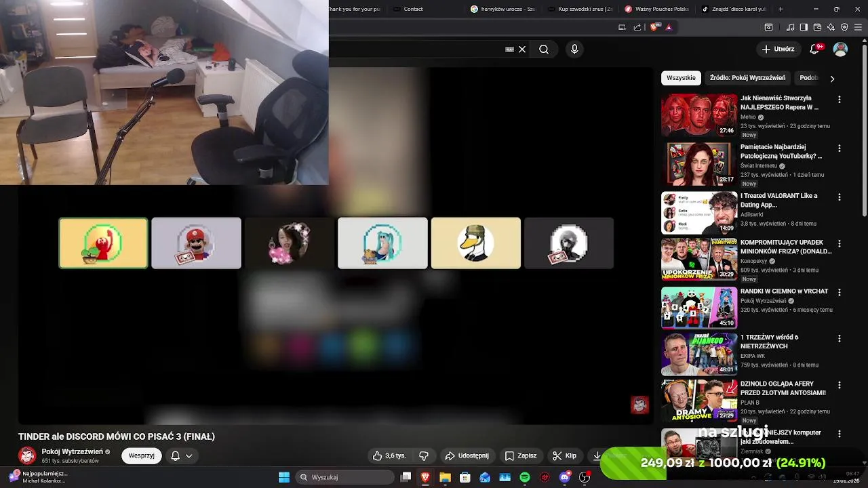This screenshot has height=488, width=868.
Task: Open Microsoft Store from the taskbar
Action: 465,477
